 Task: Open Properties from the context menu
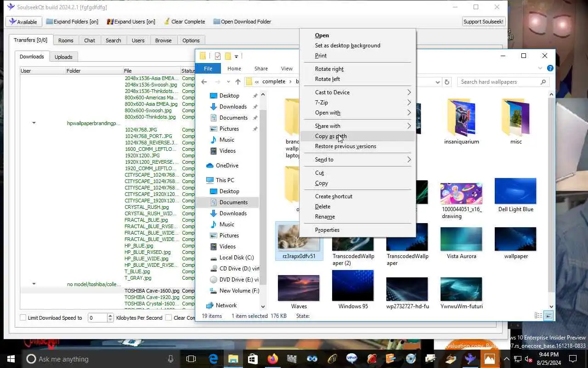[x=357, y=230]
